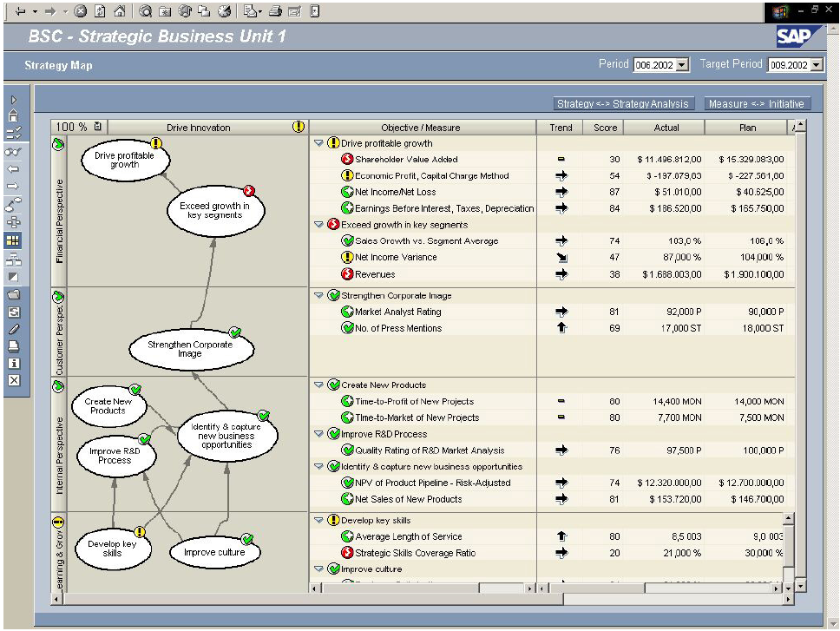Click the sidebar network diagram icon

14,221
